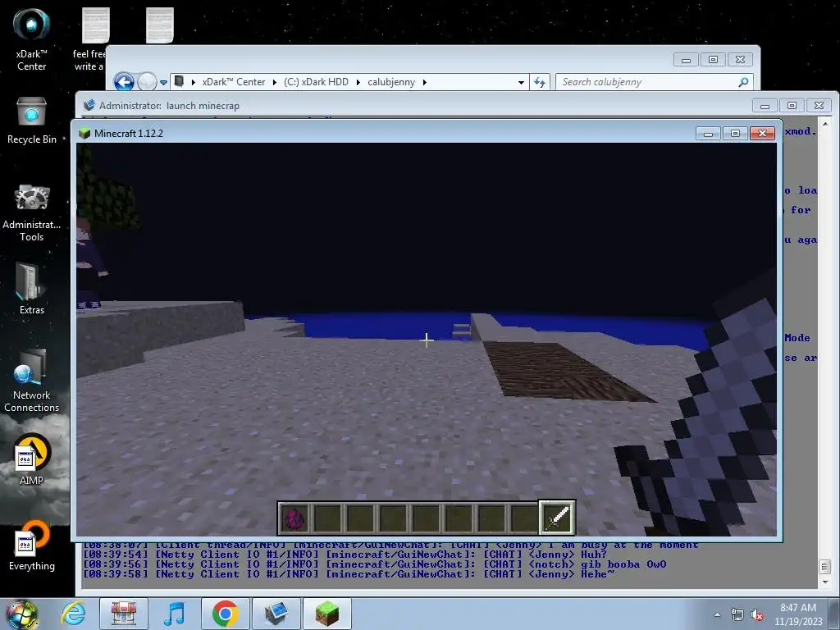Launch AIMP from the desktop
This screenshot has width=840, height=630.
32,459
